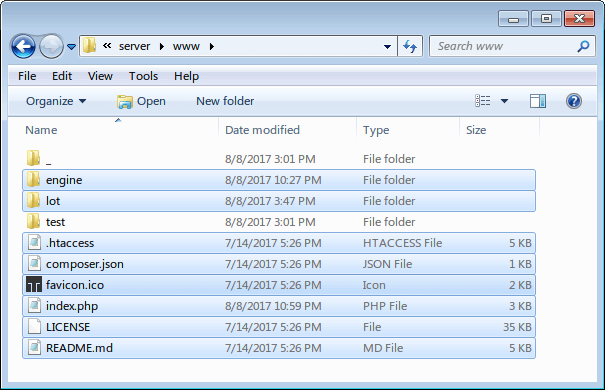Click the index.php file icon
The height and width of the screenshot is (390, 605).
point(34,306)
